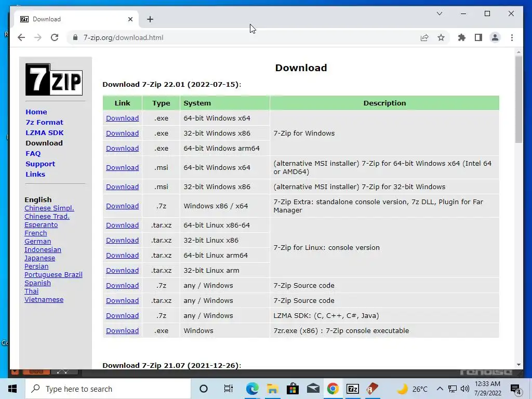This screenshot has width=532, height=399.
Task: Open the LZMA SDK sidebar link
Action: click(45, 132)
